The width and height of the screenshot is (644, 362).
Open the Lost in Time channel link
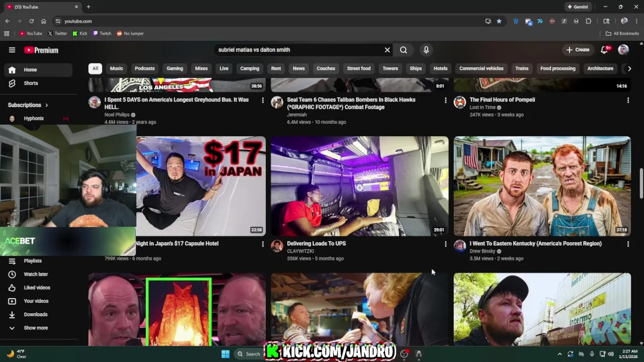[x=482, y=107]
